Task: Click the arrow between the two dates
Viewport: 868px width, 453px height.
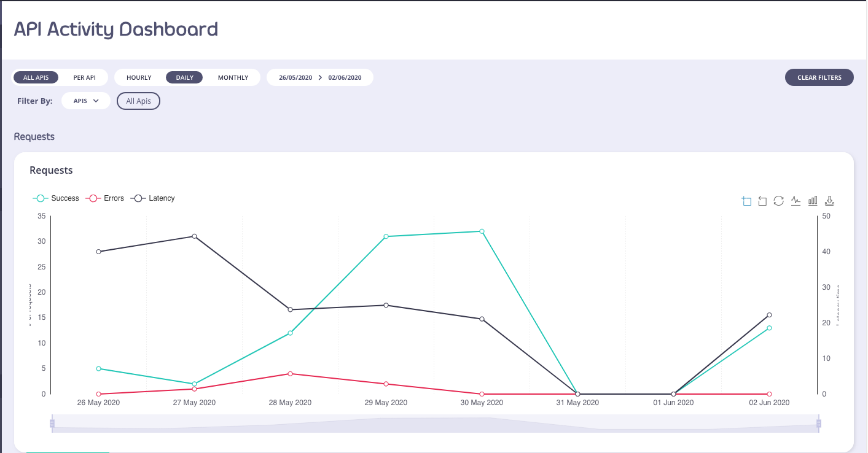Action: coord(320,77)
